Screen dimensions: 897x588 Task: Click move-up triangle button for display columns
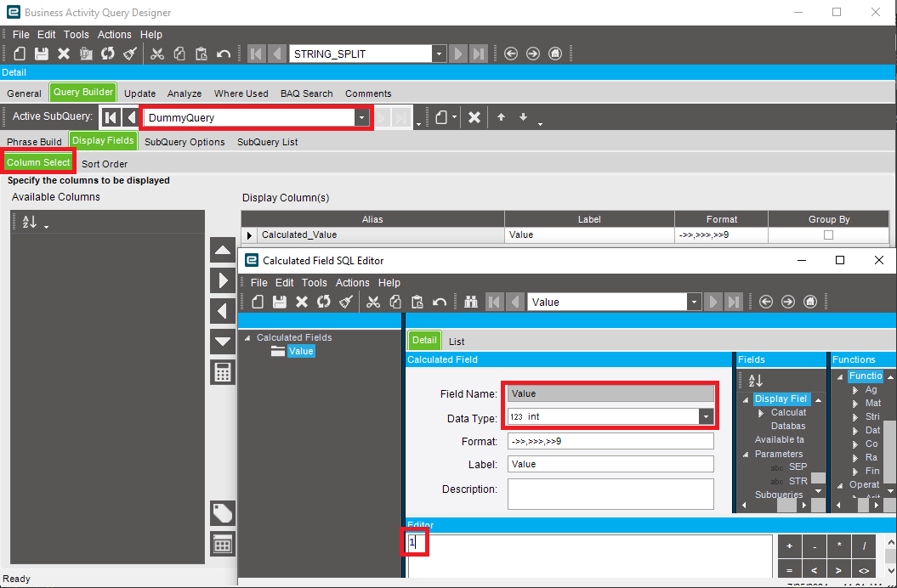pos(223,250)
